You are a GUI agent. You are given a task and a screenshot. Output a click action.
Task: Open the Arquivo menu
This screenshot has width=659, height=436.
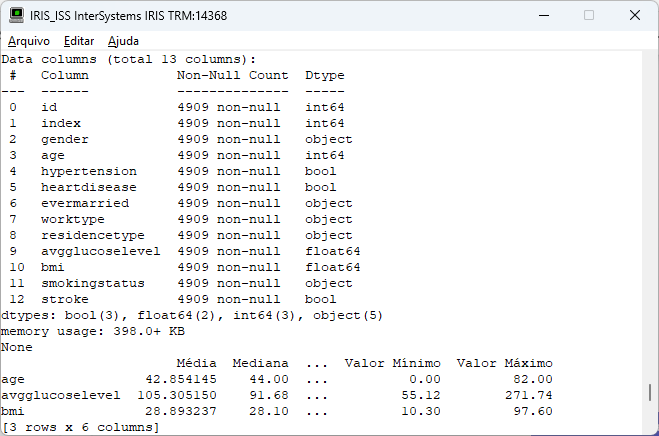point(28,41)
